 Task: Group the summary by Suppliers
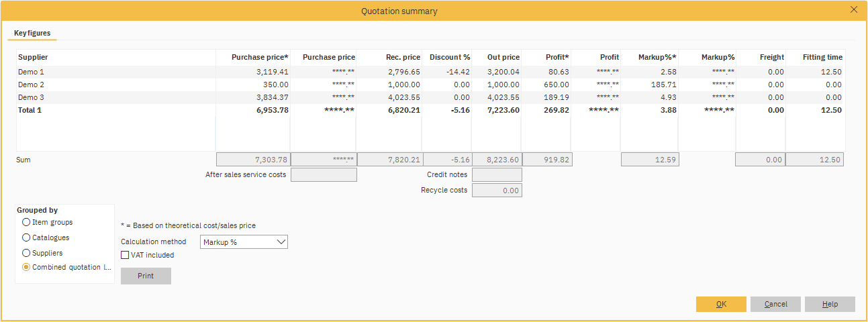[26, 253]
